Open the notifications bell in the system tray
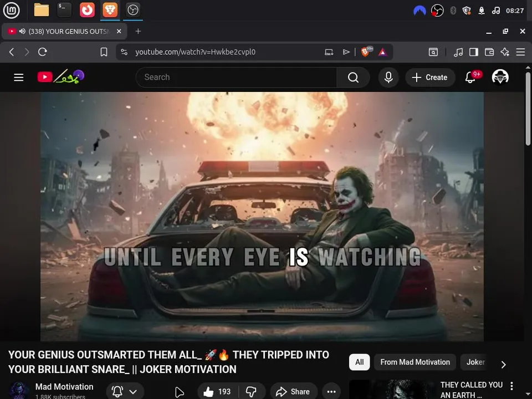The height and width of the screenshot is (399, 532). point(481,11)
